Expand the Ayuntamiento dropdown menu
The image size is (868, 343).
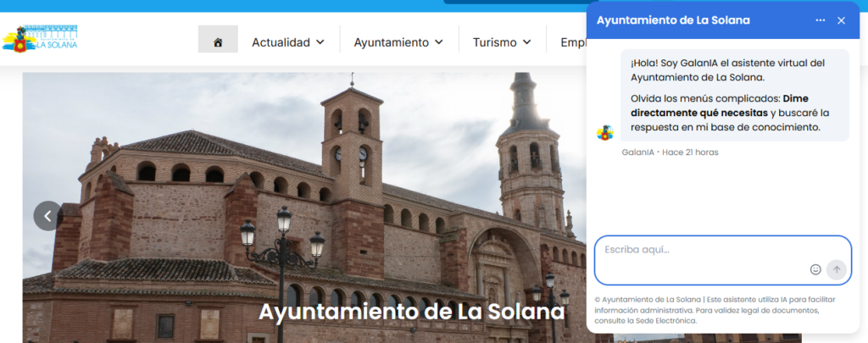398,42
